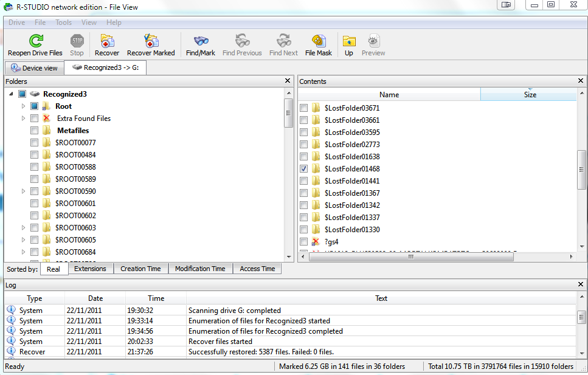Viewport: 588px width, 375px height.
Task: Click folder icon of $LostFolder01330
Action: coord(316,230)
